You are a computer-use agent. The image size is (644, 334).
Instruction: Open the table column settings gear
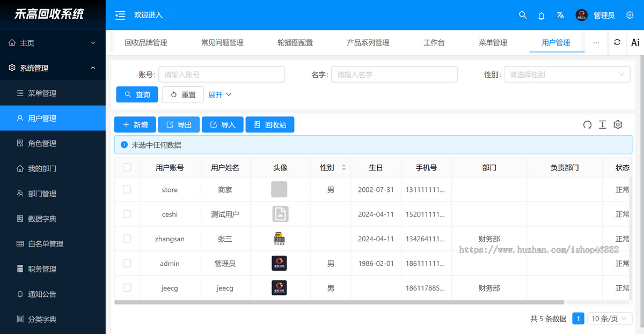coord(618,125)
